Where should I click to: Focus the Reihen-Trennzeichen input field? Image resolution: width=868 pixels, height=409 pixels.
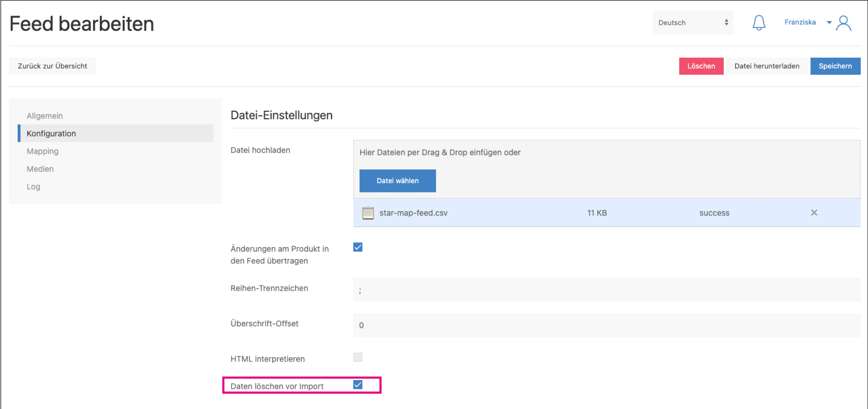[606, 290]
